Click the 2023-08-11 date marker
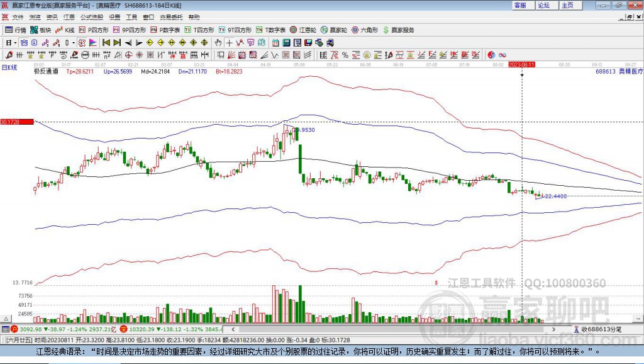 [521, 65]
